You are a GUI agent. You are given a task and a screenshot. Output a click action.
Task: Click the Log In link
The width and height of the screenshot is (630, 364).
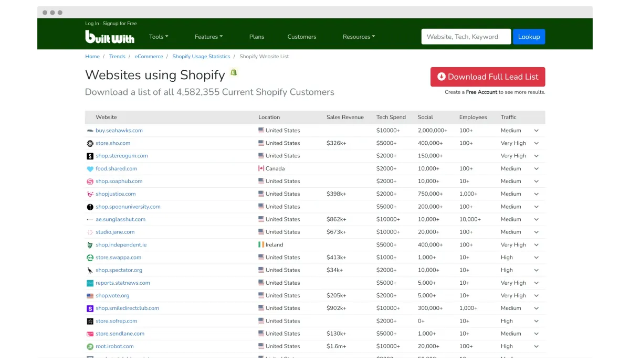coord(92,24)
